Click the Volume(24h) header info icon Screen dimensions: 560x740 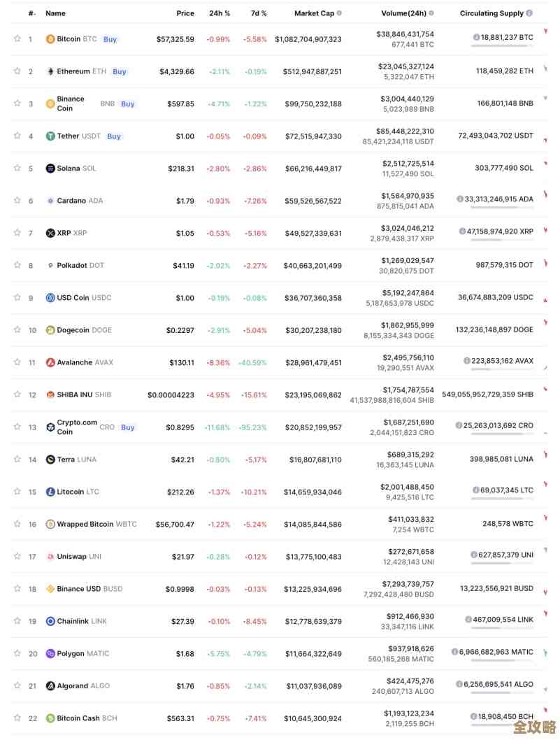click(x=431, y=13)
